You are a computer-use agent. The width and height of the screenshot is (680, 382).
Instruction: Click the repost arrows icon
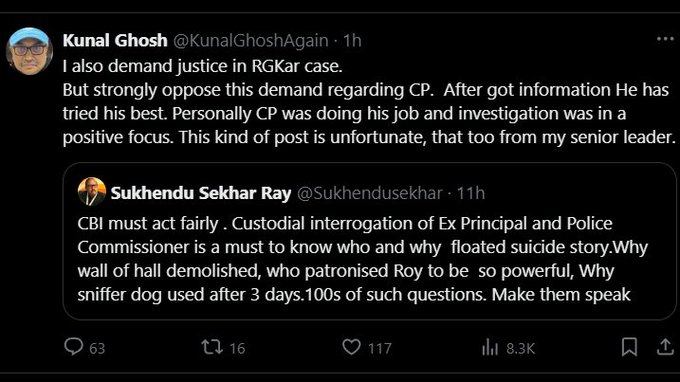tap(212, 347)
